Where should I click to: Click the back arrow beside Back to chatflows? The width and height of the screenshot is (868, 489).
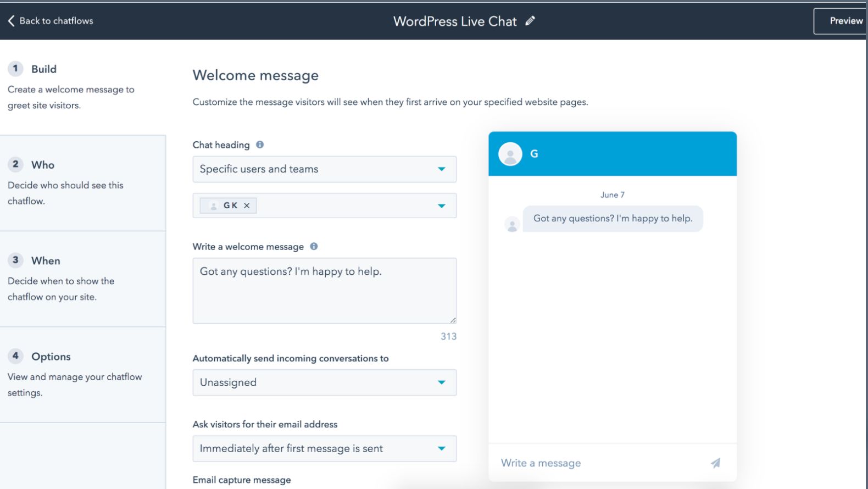[10, 20]
